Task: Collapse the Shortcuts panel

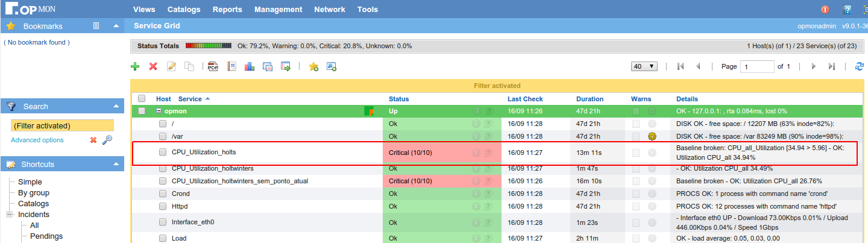Action: (x=116, y=164)
